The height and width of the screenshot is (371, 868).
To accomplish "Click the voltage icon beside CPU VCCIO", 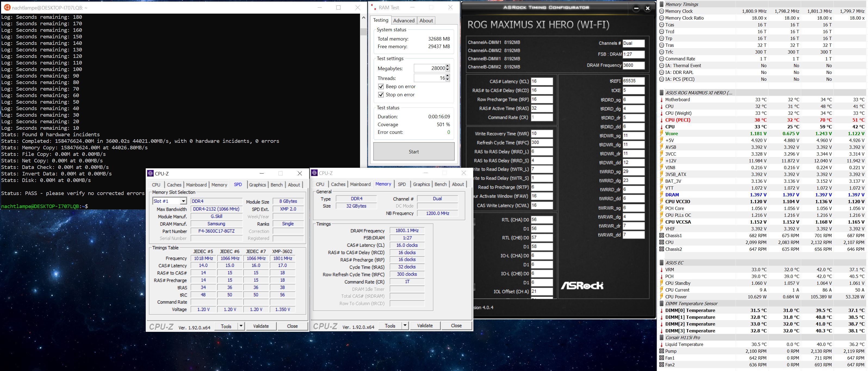I will tap(661, 202).
